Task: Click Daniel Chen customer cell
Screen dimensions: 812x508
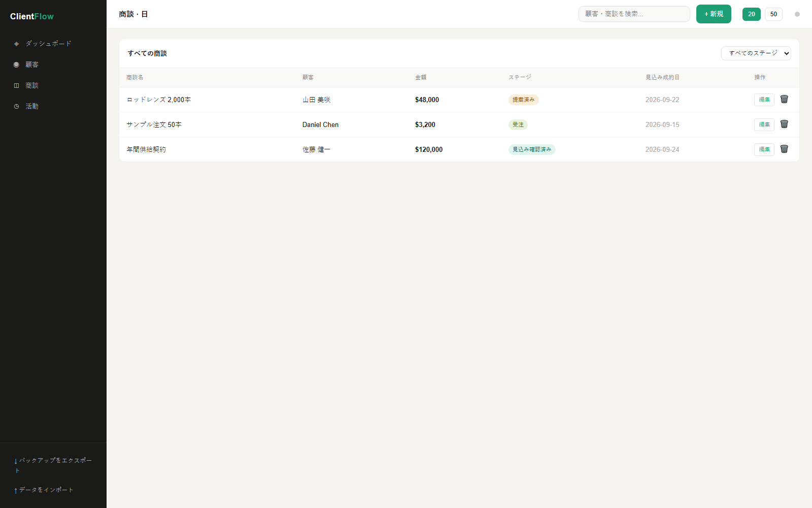Action: pos(320,124)
